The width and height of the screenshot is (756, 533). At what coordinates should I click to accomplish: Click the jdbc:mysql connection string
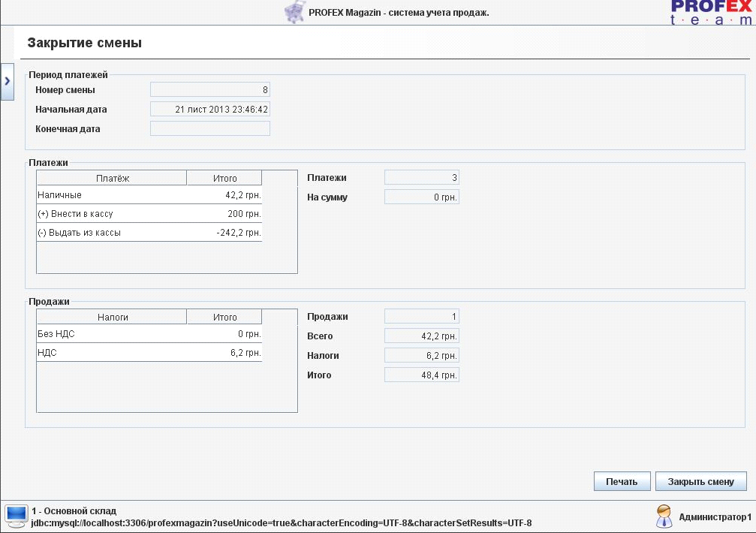point(282,523)
